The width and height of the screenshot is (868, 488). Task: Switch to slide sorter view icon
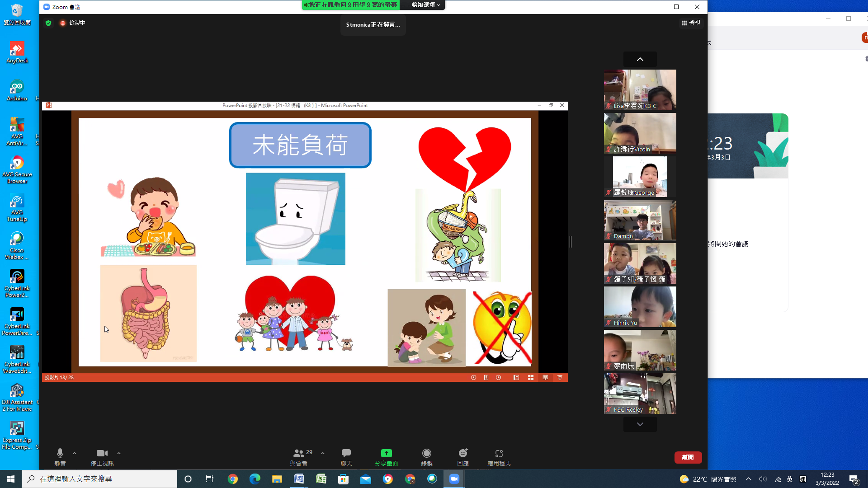click(531, 378)
